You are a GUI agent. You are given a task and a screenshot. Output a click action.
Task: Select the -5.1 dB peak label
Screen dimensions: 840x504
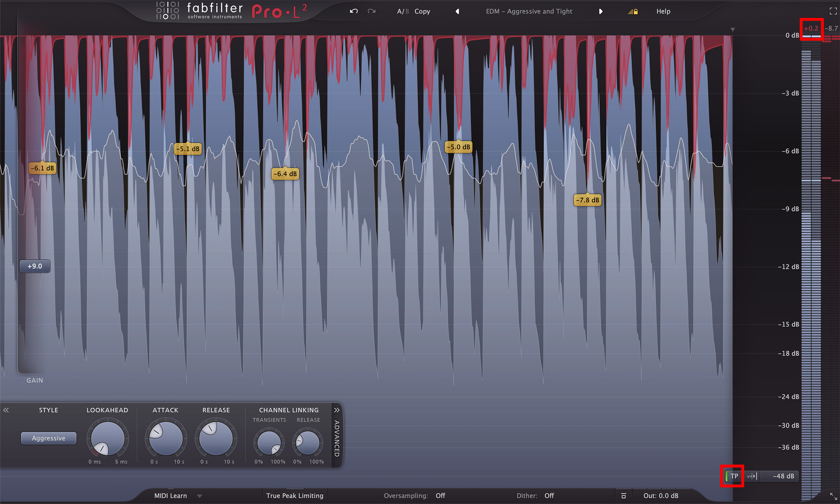point(188,149)
